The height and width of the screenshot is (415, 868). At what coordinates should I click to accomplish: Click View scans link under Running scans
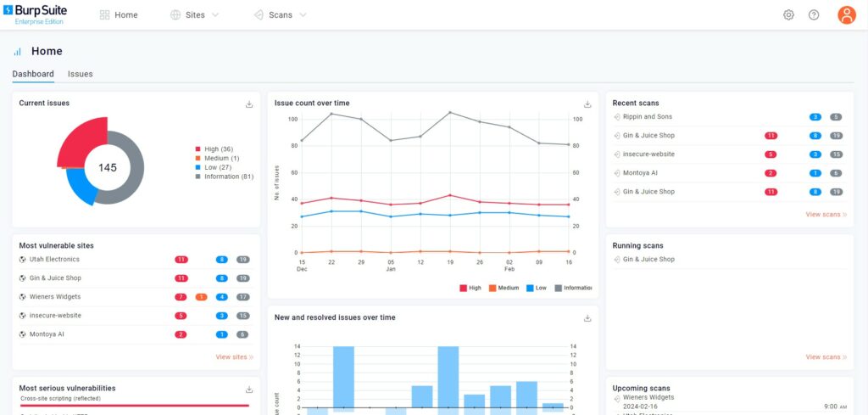click(x=826, y=357)
